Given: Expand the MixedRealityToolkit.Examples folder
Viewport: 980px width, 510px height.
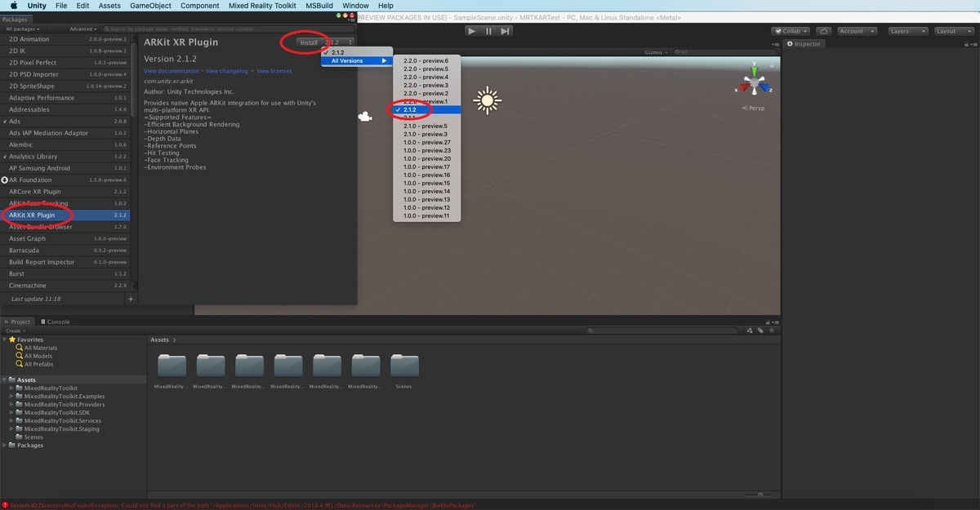Looking at the screenshot, I should (x=11, y=397).
